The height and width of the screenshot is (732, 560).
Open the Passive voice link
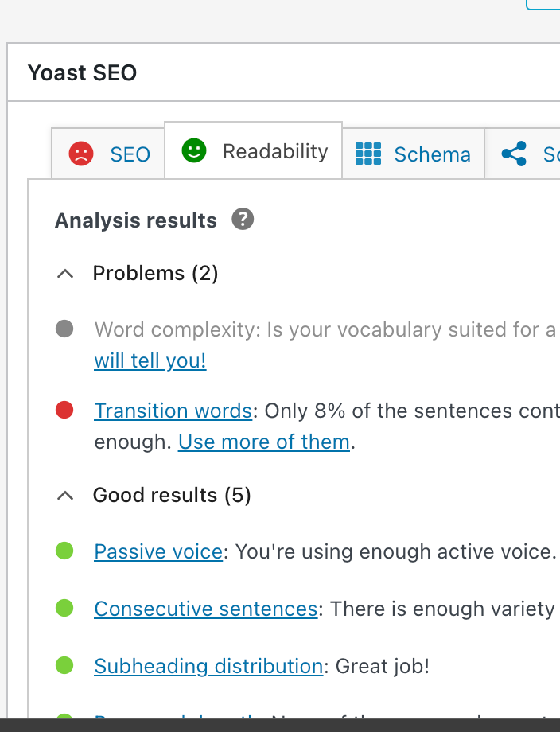(x=158, y=551)
